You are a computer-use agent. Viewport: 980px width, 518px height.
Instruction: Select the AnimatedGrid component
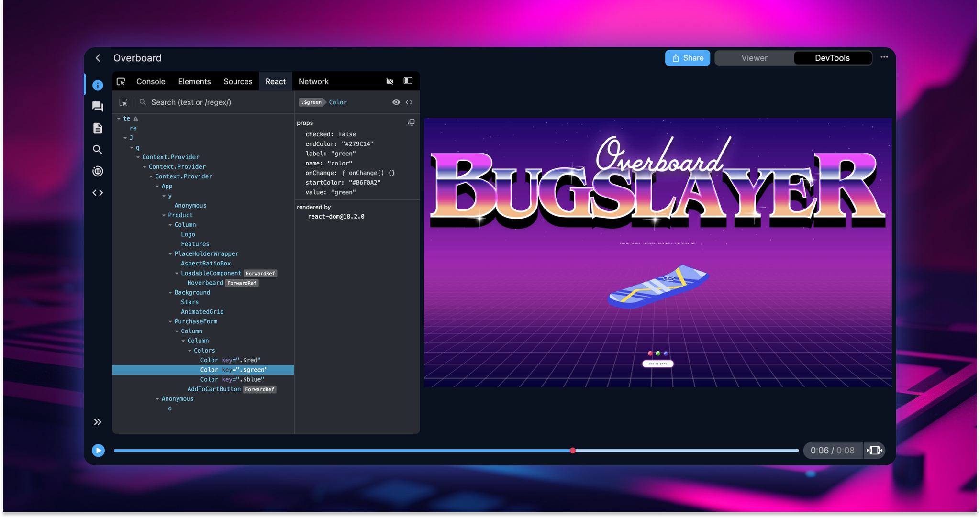(203, 312)
